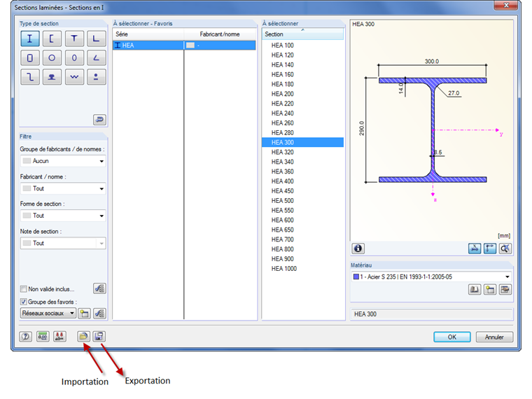532x399 pixels.
Task: Select the user-defined section icon in last row
Action: [97, 77]
